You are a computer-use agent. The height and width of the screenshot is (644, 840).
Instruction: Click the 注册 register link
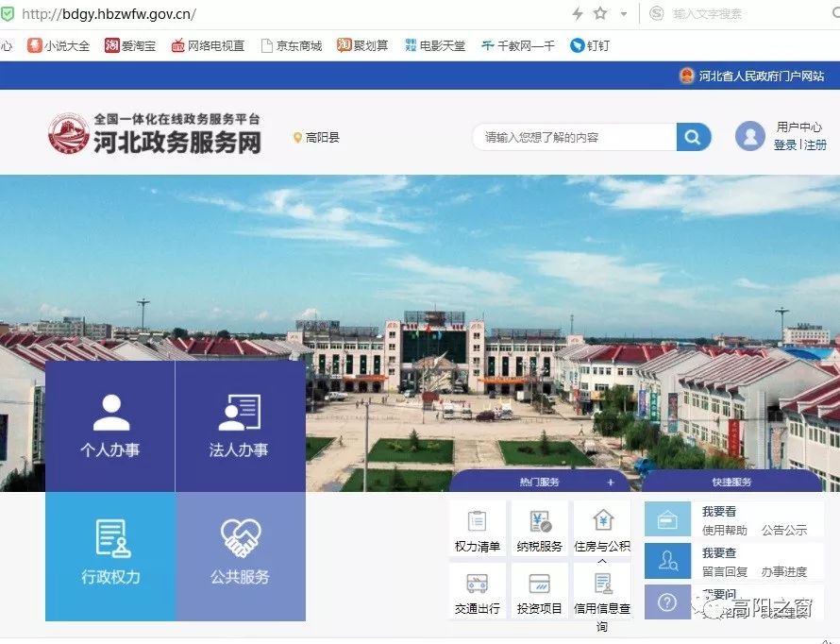pos(815,144)
